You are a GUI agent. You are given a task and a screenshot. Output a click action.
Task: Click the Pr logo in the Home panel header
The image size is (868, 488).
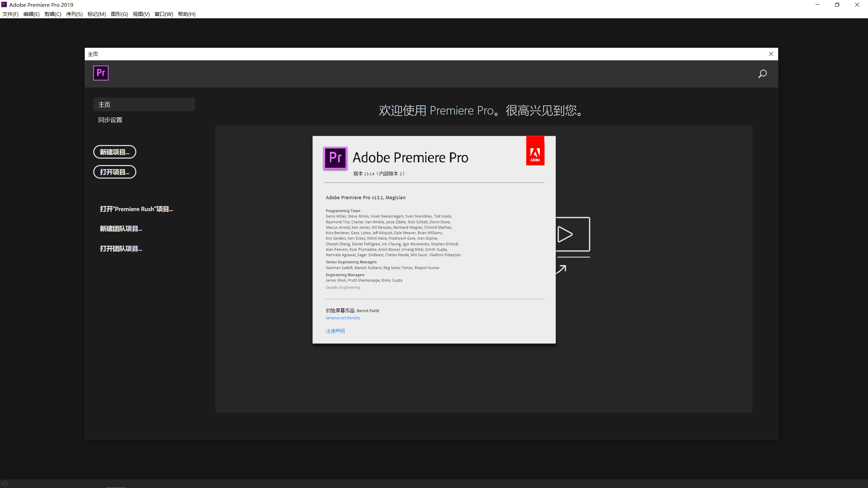click(101, 73)
